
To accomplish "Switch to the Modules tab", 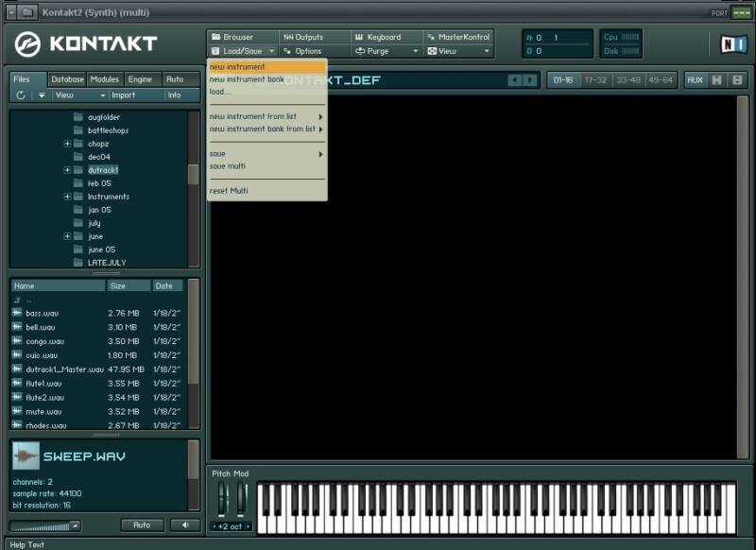I will coord(104,79).
